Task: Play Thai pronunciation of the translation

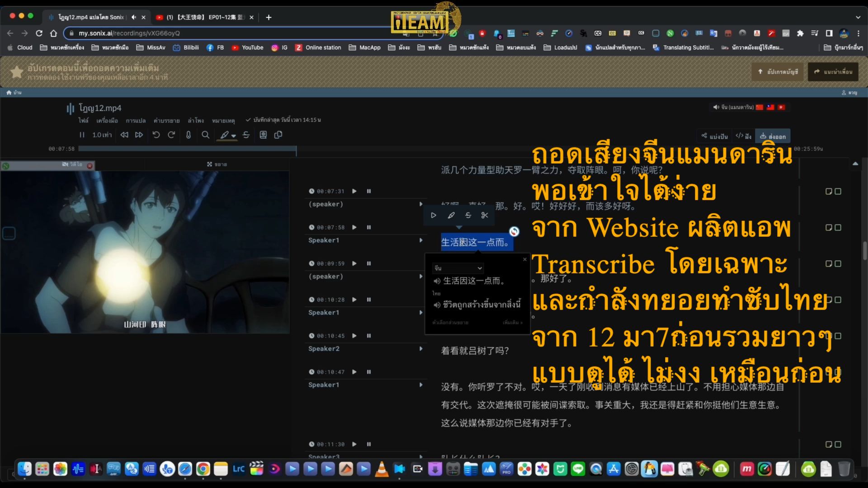Action: pos(437,305)
